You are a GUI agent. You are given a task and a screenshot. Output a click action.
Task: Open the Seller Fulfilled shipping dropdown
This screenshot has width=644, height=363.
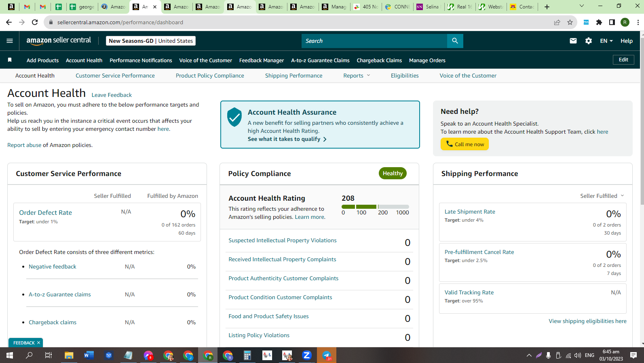[602, 196]
